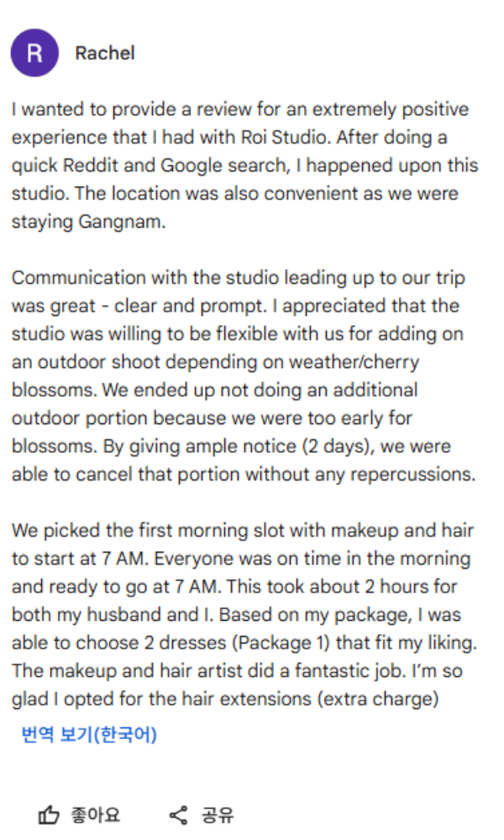Click the word 'Gangnam' in the first paragraph
The height and width of the screenshot is (840, 504).
pyautogui.click(x=122, y=222)
